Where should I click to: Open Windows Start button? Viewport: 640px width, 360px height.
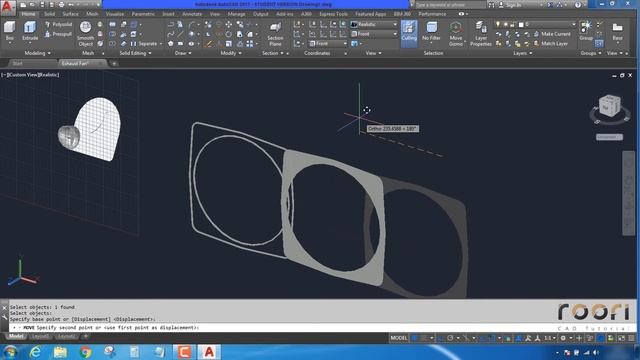pyautogui.click(x=10, y=352)
